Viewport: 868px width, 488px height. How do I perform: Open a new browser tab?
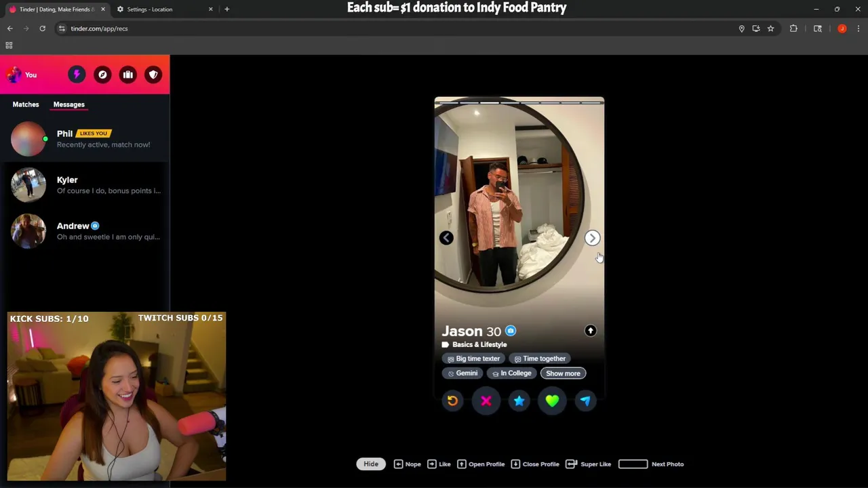226,9
